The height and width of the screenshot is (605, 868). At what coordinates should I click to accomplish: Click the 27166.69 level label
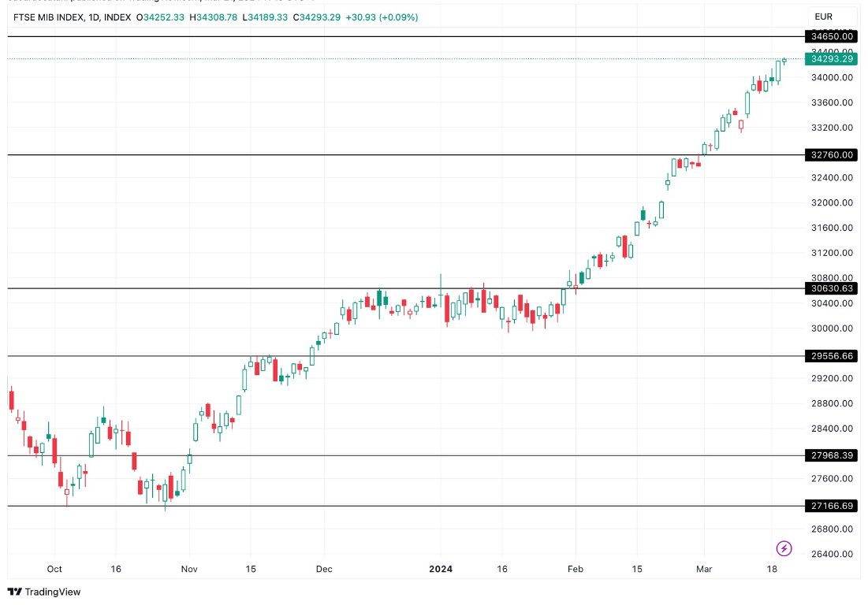832,506
